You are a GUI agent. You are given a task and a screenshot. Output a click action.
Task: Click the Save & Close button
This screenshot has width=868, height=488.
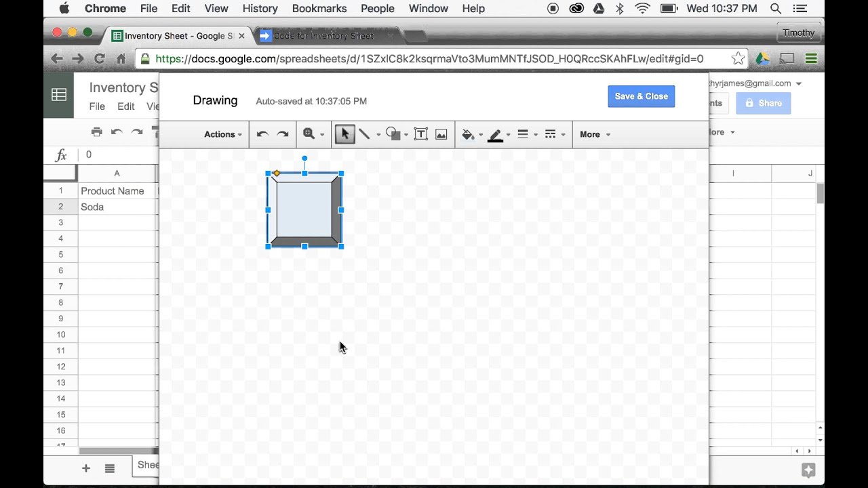coord(641,96)
